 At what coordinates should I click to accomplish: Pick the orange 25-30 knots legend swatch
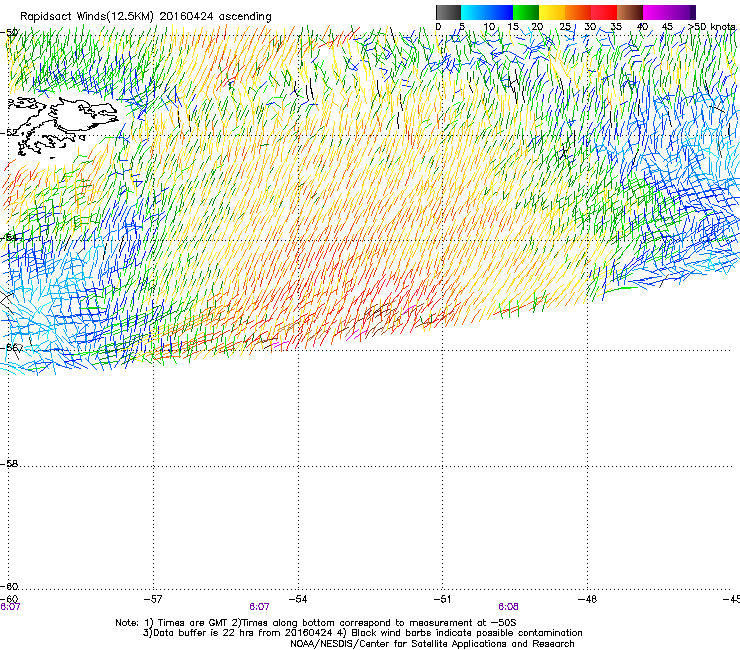[578, 12]
